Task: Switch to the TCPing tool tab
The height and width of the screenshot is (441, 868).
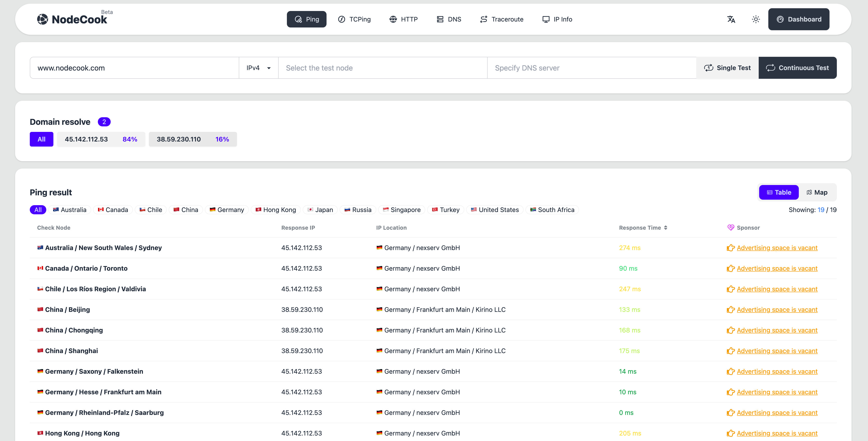Action: [x=354, y=19]
